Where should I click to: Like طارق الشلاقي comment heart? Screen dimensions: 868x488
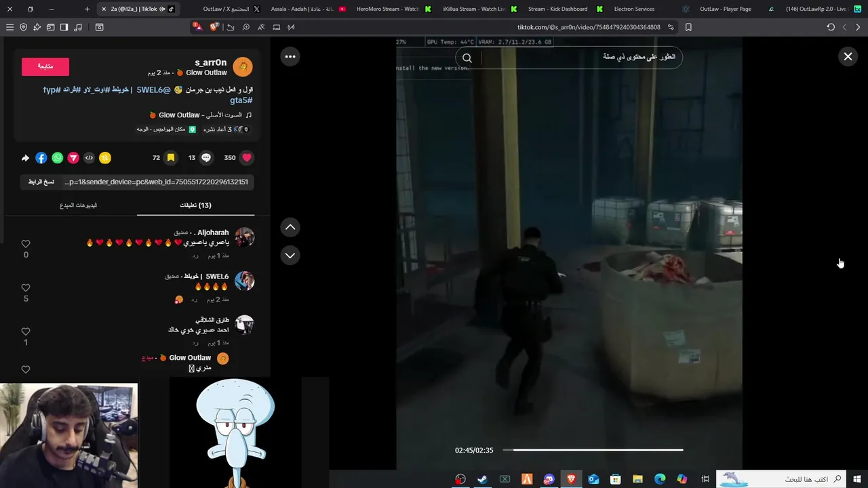pyautogui.click(x=26, y=332)
